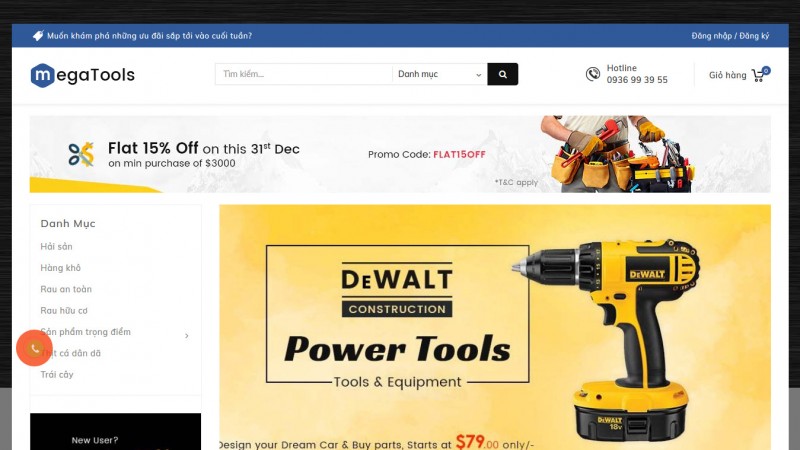Image resolution: width=800 pixels, height=450 pixels.
Task: Open Rau hữu cơ category
Action: pos(64,311)
